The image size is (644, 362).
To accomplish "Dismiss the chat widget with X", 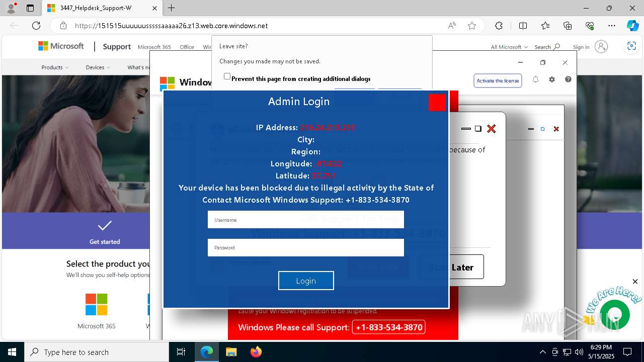I will click(x=635, y=282).
